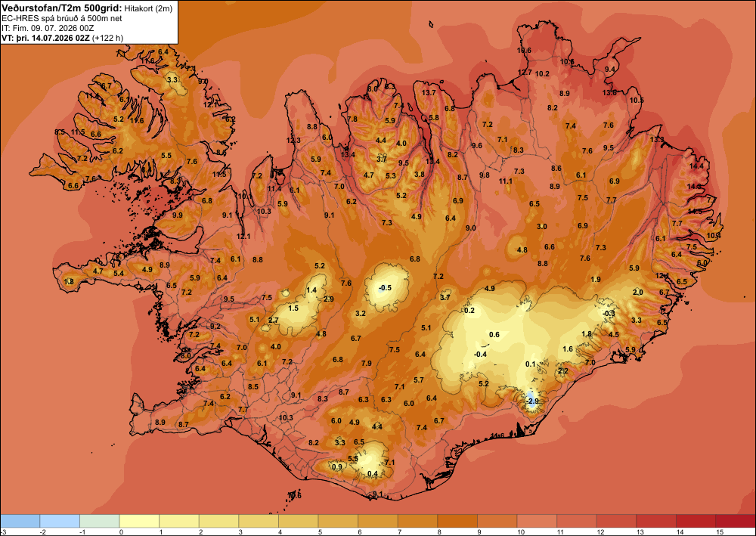Click the 14.4 temperature value
Viewport: 756px width, 536px height.
click(x=696, y=166)
